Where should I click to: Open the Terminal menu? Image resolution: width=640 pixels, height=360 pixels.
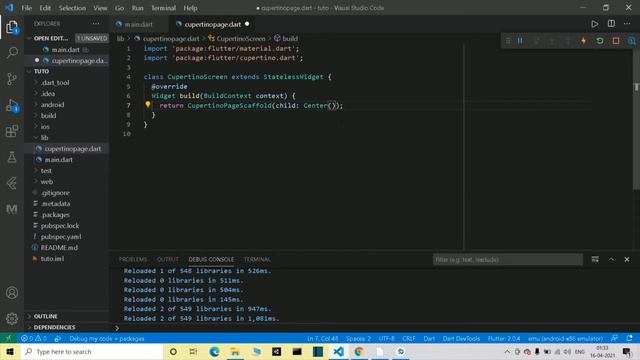[163, 8]
